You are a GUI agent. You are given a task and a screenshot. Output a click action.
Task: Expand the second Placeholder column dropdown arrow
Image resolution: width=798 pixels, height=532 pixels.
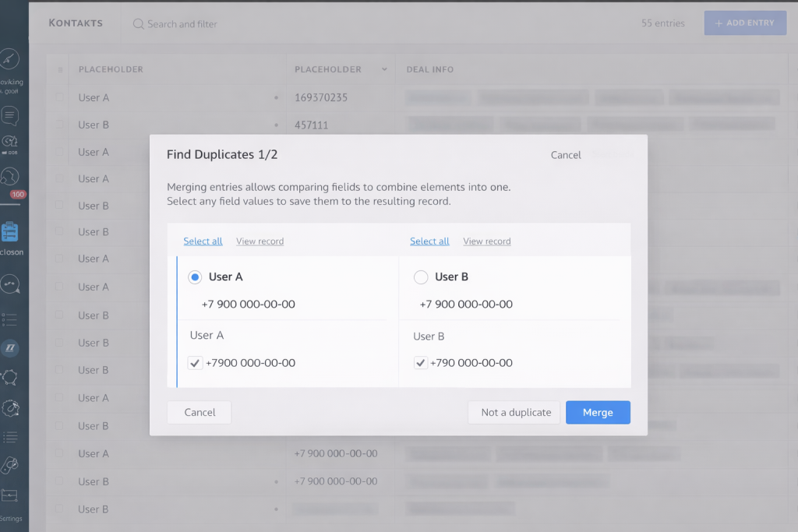click(x=384, y=69)
